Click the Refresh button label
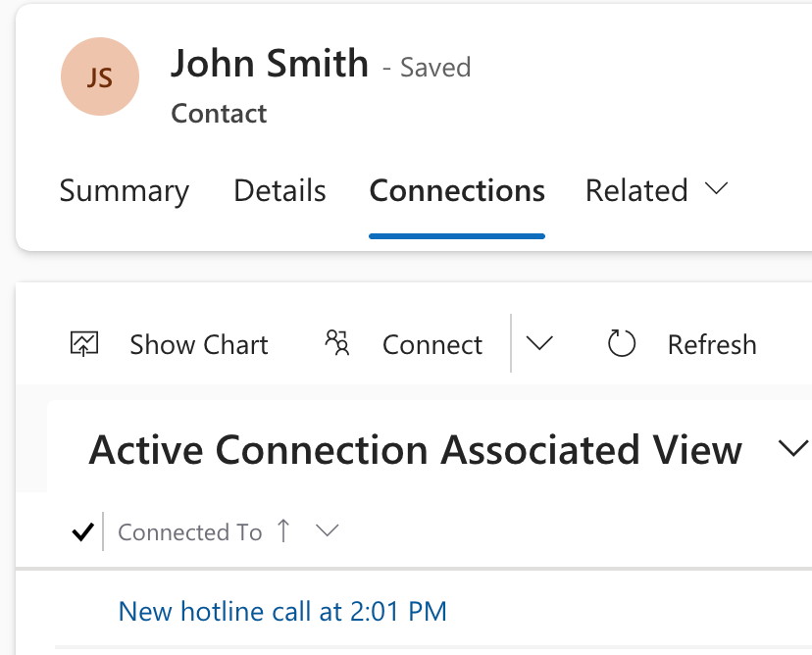The width and height of the screenshot is (812, 655). [712, 344]
